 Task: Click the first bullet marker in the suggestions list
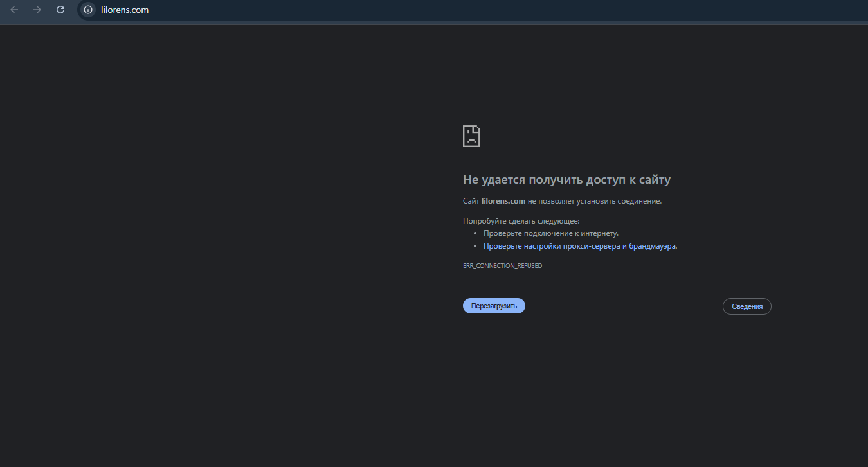click(475, 234)
